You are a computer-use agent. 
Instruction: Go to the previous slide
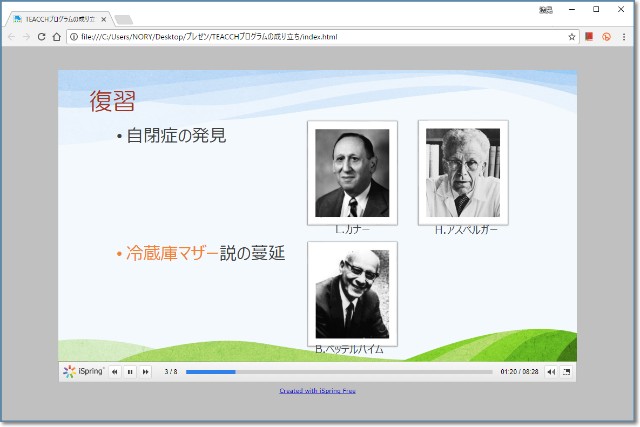click(115, 372)
